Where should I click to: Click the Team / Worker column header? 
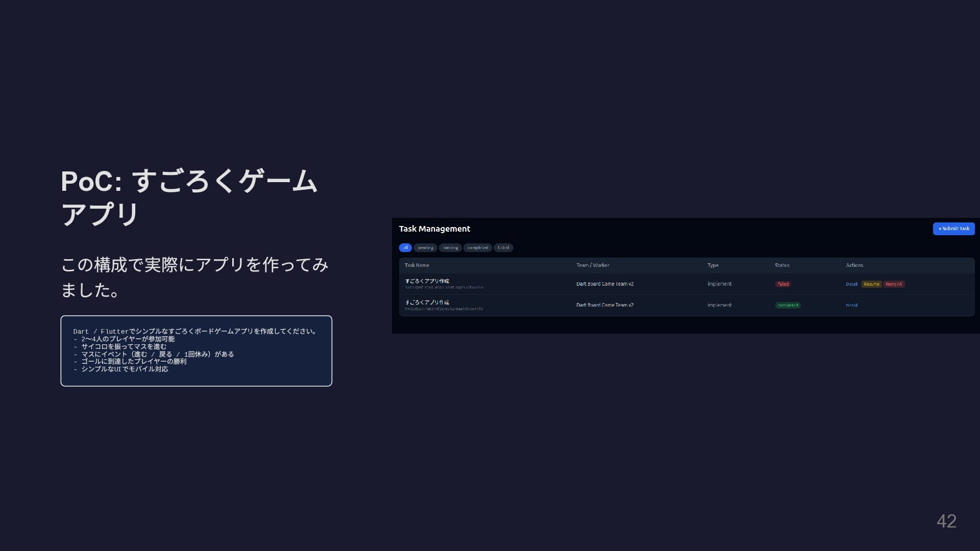(593, 265)
